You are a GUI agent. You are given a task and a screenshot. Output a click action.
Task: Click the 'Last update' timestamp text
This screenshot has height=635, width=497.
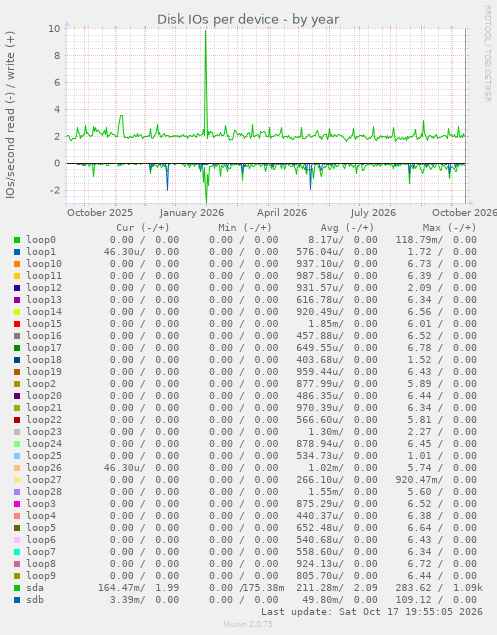pyautogui.click(x=372, y=612)
